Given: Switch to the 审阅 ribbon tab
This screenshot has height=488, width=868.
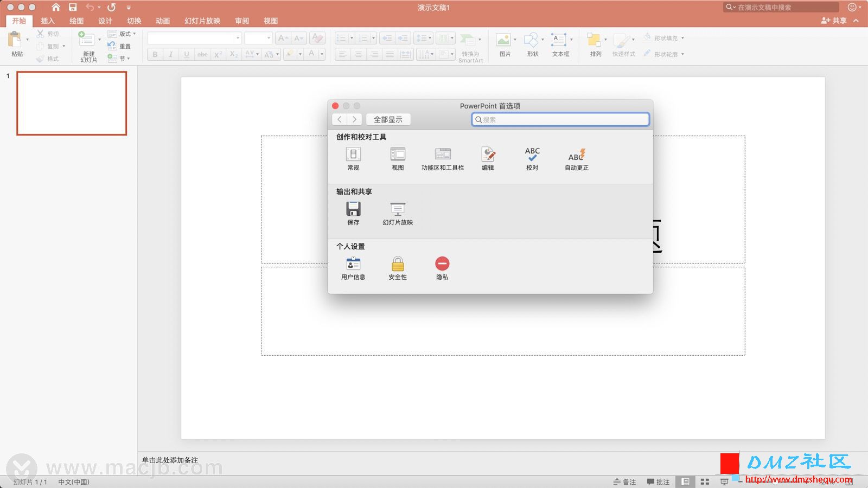Looking at the screenshot, I should (242, 21).
